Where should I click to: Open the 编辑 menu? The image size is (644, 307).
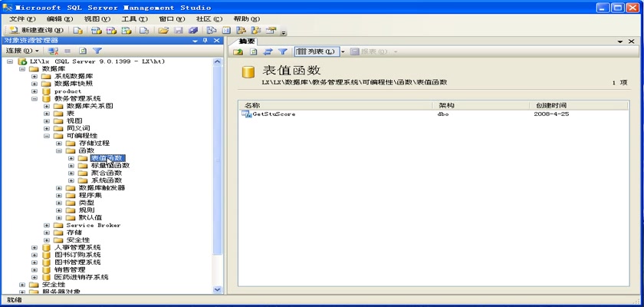click(60, 19)
